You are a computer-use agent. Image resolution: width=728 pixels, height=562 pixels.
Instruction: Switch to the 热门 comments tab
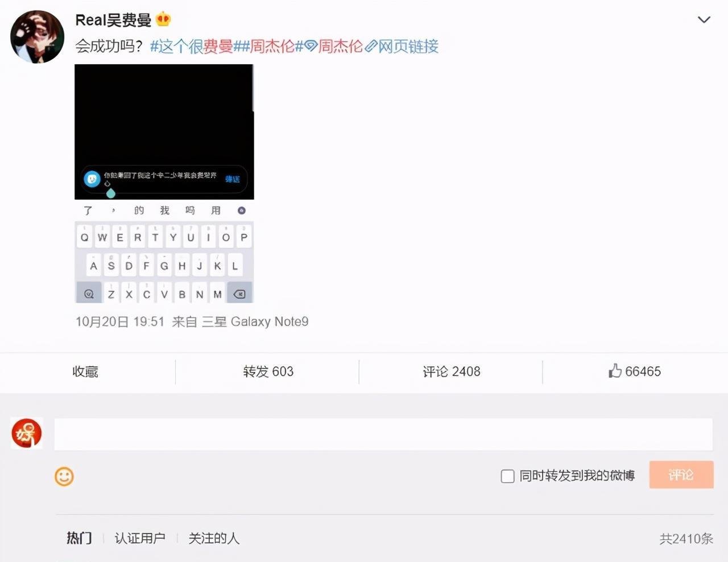pyautogui.click(x=78, y=538)
